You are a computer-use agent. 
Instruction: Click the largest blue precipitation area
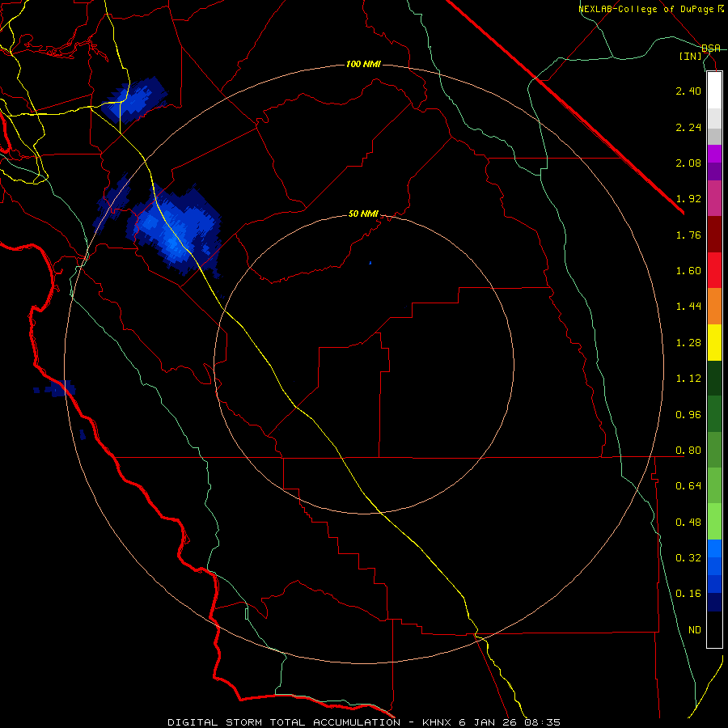coord(176,229)
